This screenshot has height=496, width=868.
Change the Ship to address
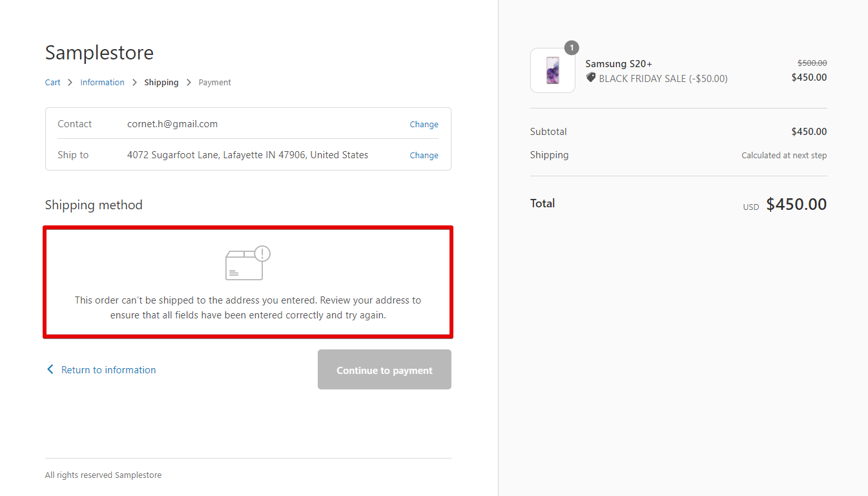424,156
